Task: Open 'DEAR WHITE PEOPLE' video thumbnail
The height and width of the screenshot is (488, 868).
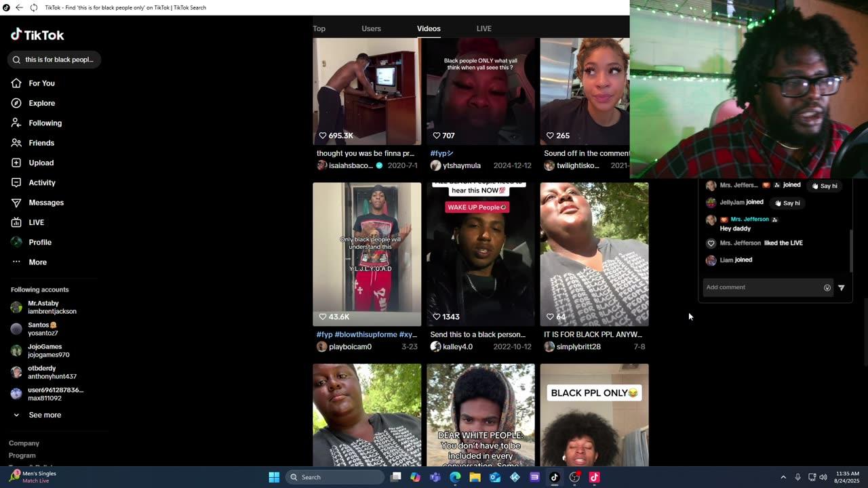Action: (481, 415)
